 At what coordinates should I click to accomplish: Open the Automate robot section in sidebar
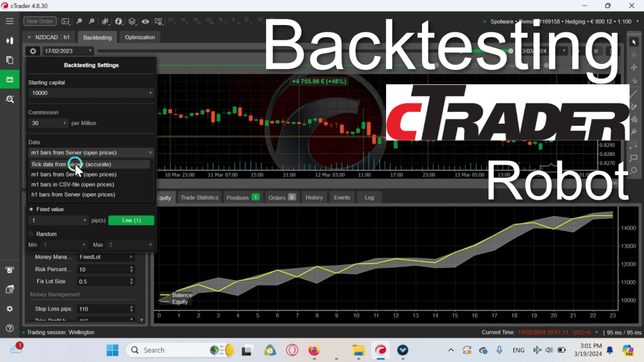click(x=9, y=79)
